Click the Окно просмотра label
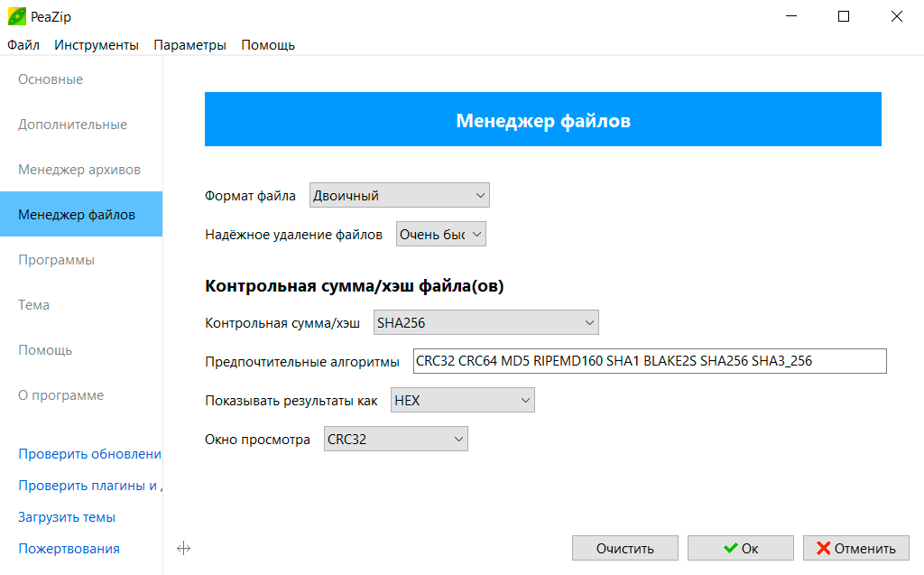924x575 pixels. pos(257,440)
